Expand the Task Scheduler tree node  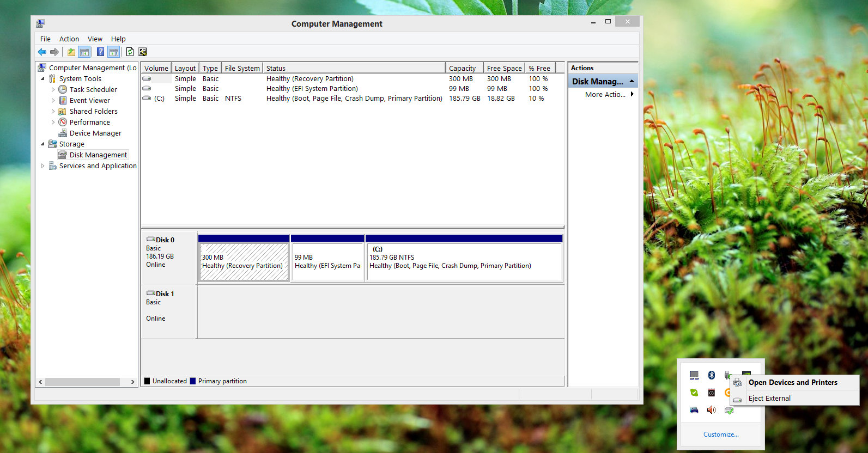point(53,90)
